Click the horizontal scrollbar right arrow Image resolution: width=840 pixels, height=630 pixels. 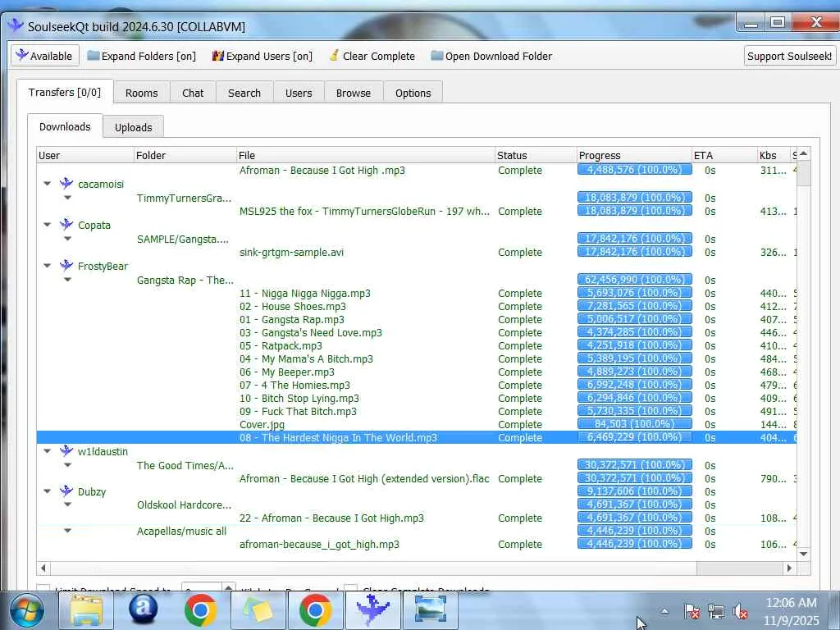[x=789, y=568]
